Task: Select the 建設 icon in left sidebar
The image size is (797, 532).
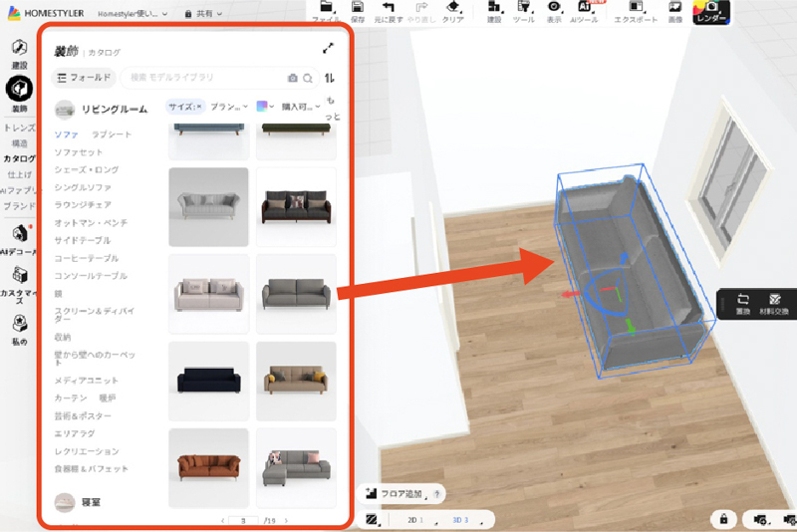Action: coord(19,48)
